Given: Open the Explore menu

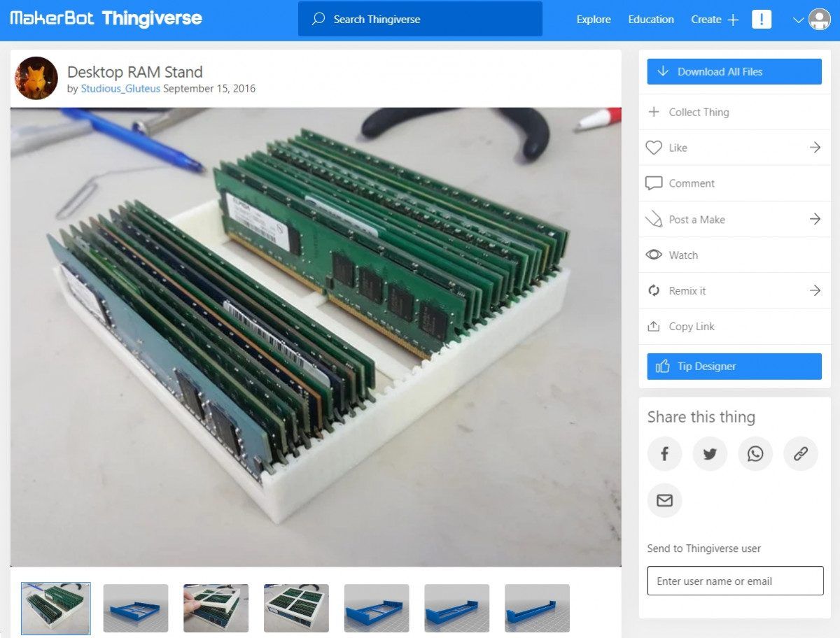Looking at the screenshot, I should [594, 20].
